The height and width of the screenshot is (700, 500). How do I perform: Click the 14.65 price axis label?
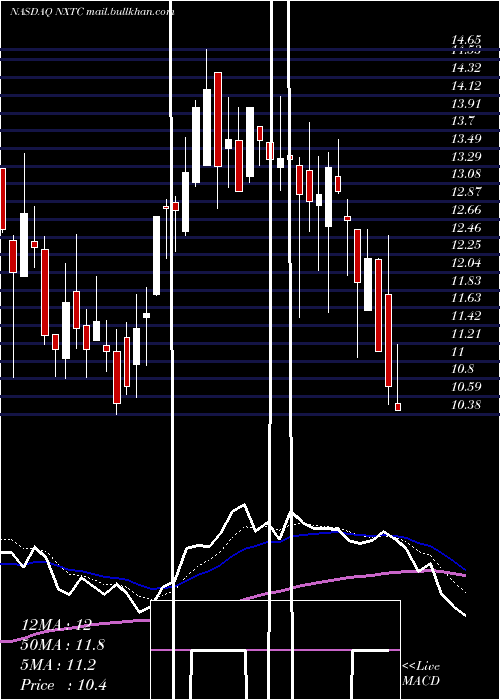[x=466, y=41]
